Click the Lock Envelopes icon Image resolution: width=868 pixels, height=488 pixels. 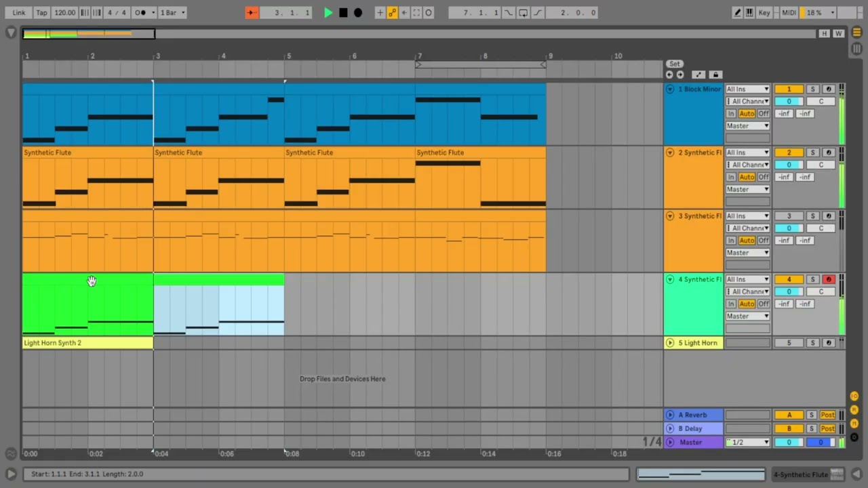coord(715,75)
